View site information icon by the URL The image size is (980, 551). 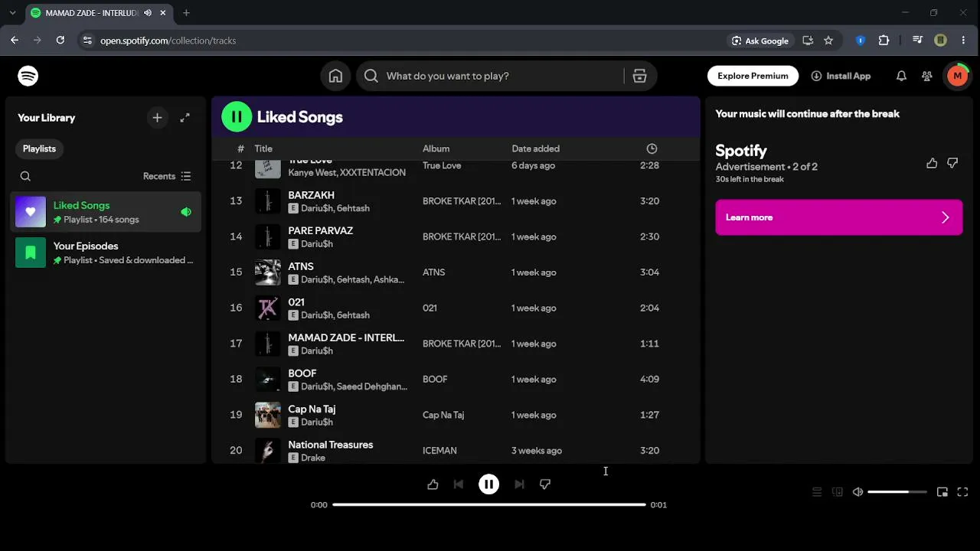(x=87, y=41)
